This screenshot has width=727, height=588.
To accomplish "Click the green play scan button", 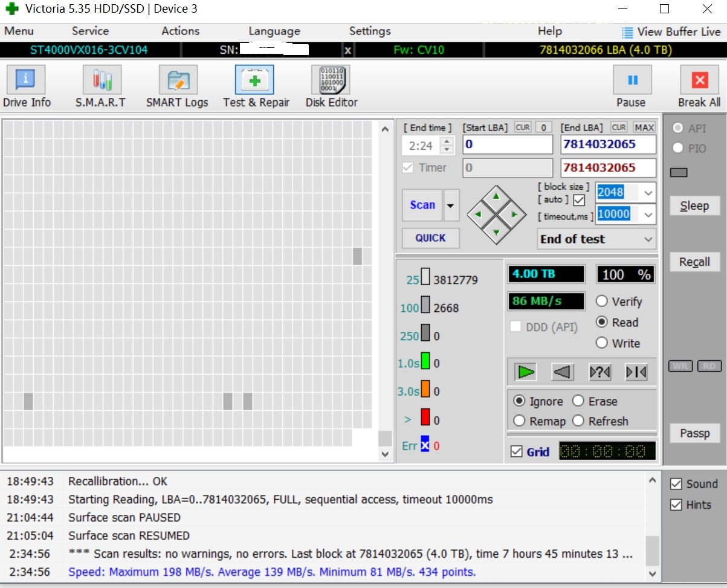I will pos(526,372).
